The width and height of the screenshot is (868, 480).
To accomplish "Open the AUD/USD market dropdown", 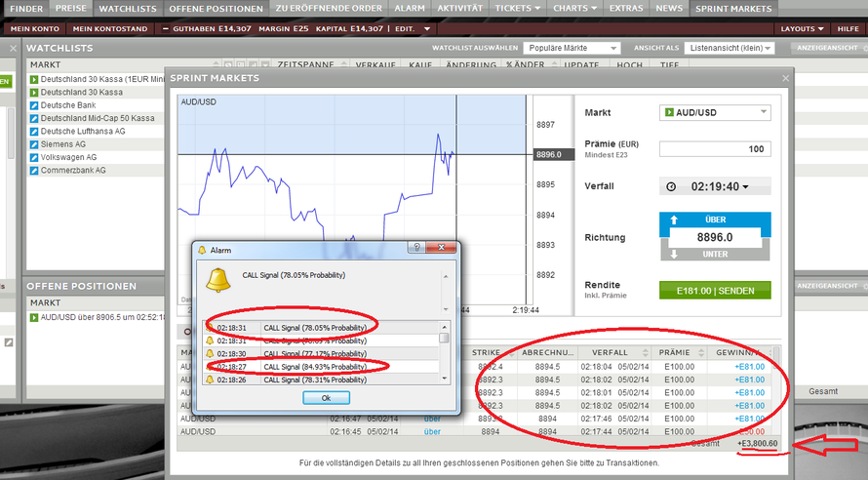I will click(715, 112).
